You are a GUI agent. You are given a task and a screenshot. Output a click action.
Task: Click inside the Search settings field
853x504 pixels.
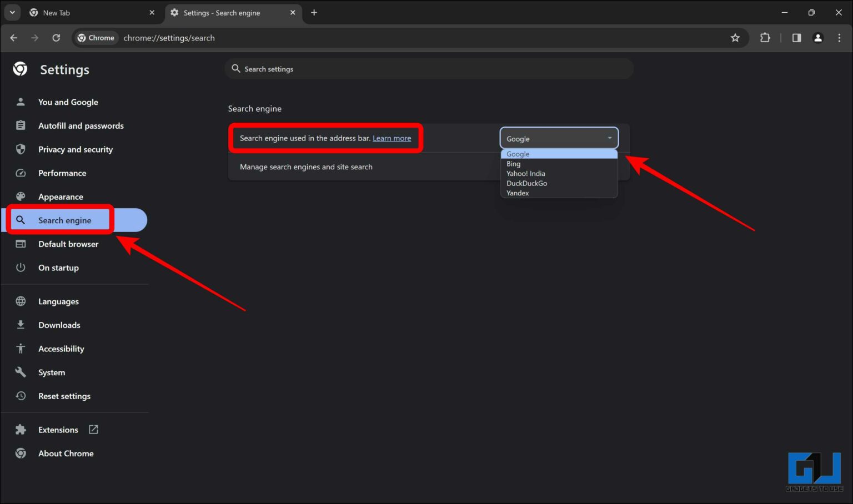(x=333, y=68)
